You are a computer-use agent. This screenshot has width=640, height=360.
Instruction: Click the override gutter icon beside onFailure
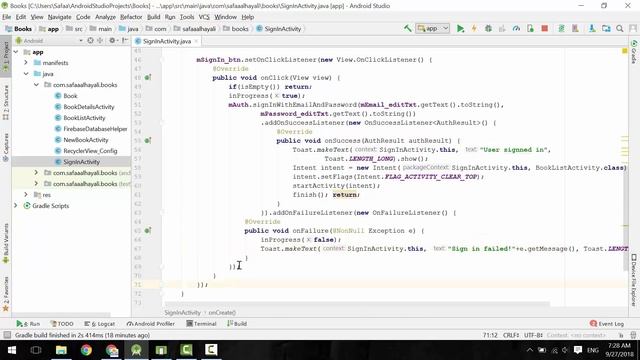(148, 231)
